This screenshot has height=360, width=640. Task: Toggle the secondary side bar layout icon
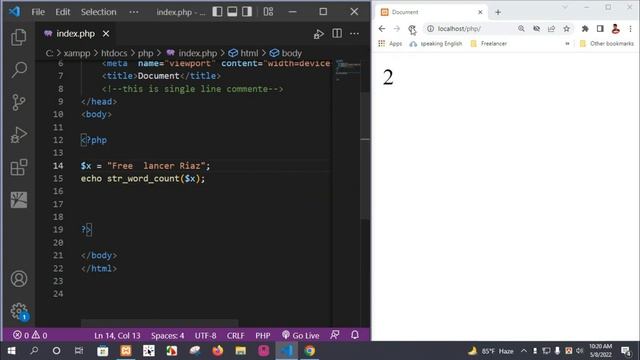tap(247, 12)
